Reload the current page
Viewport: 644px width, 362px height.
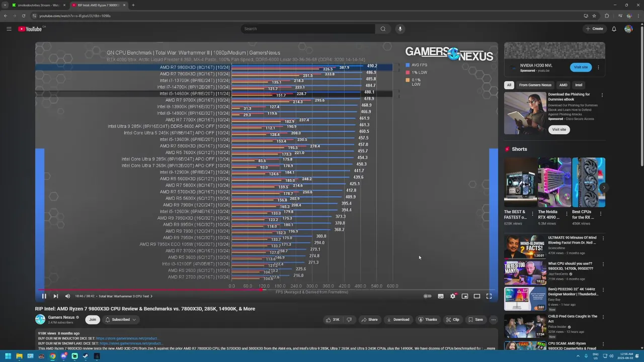(x=23, y=16)
